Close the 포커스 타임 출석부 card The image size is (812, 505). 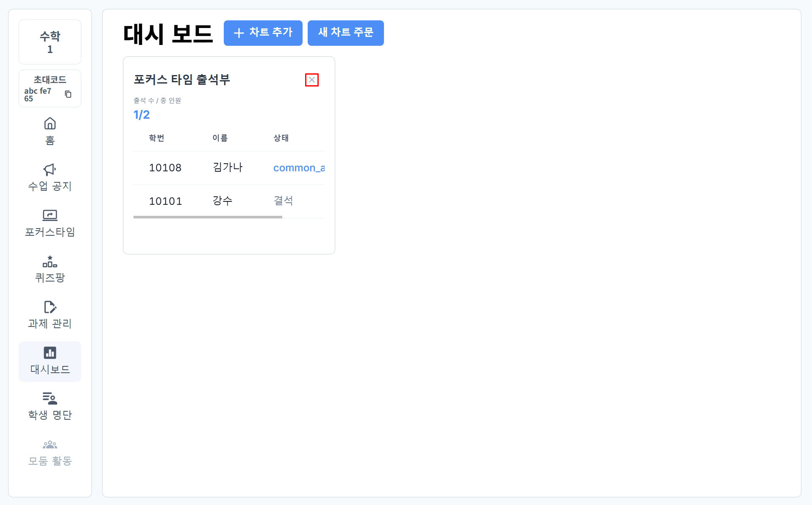click(x=312, y=80)
